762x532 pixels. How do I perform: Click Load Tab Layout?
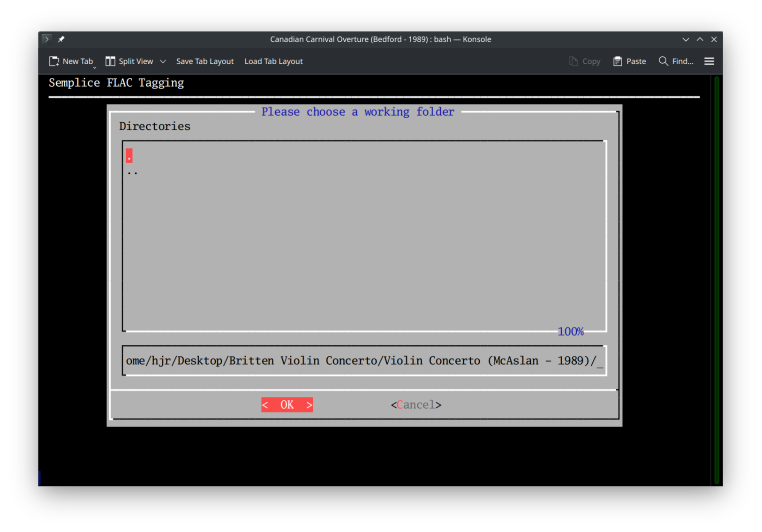pos(273,61)
